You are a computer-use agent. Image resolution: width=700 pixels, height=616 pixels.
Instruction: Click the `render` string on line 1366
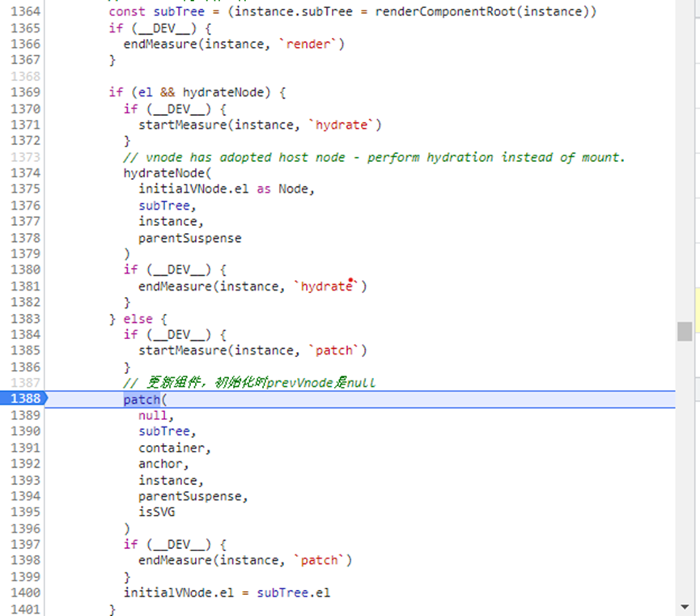[308, 45]
